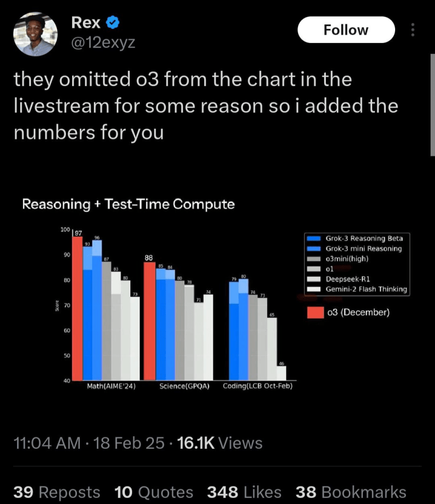Click the red o3 (December) legend swatch
The height and width of the screenshot is (504, 435).
coord(315,312)
